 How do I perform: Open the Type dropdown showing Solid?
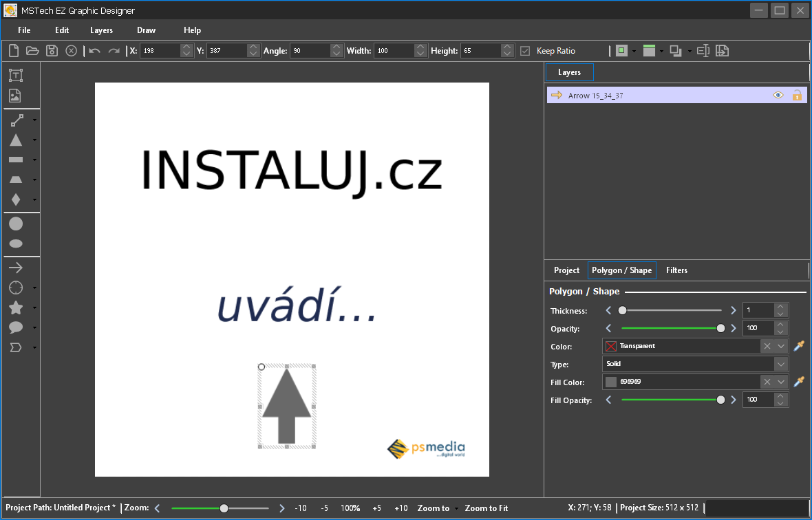[x=780, y=364]
